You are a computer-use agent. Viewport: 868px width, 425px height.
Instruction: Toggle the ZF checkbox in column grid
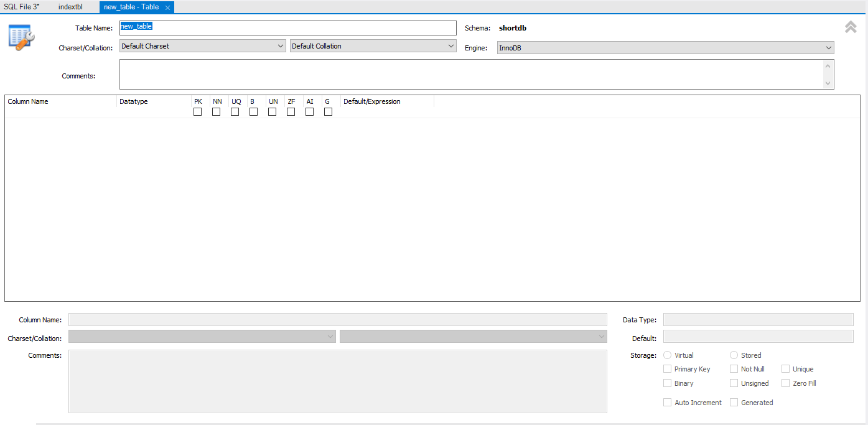point(291,112)
